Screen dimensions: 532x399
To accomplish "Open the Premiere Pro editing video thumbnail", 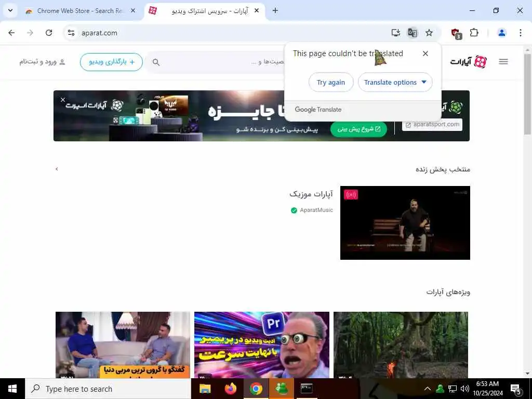I will coord(262,345).
